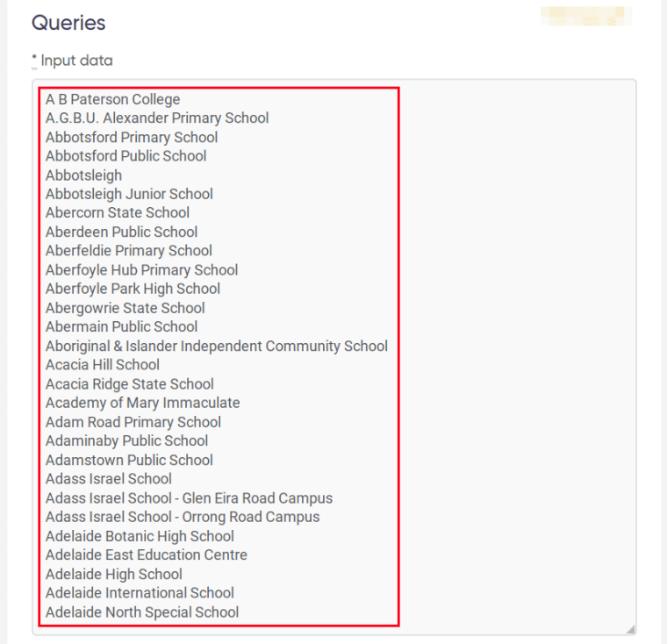Click the textarea resize handle icon

pyautogui.click(x=630, y=630)
